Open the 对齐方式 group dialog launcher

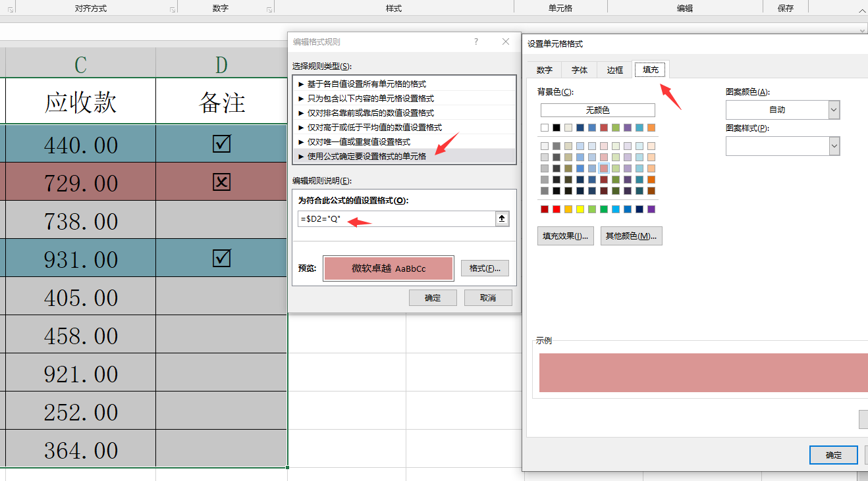tap(173, 9)
